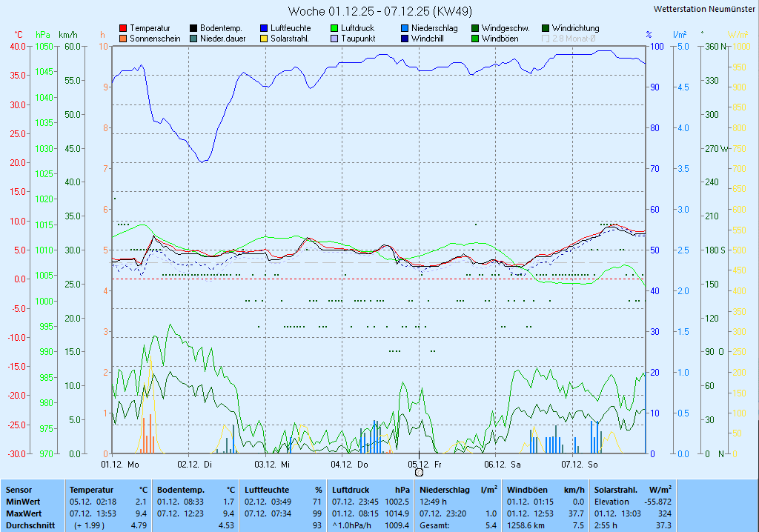Click the chart title Woche 01.12.25 - 07.12.25

coord(379,11)
